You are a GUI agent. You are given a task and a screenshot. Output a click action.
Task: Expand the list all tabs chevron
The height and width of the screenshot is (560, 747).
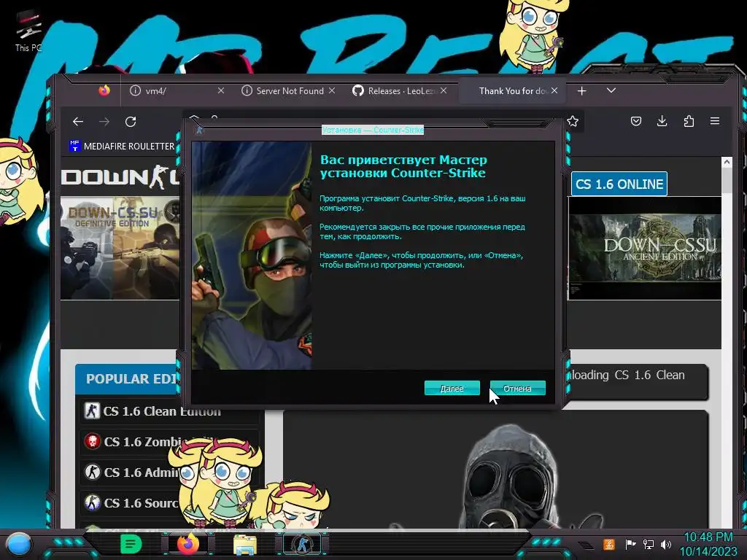pos(611,90)
